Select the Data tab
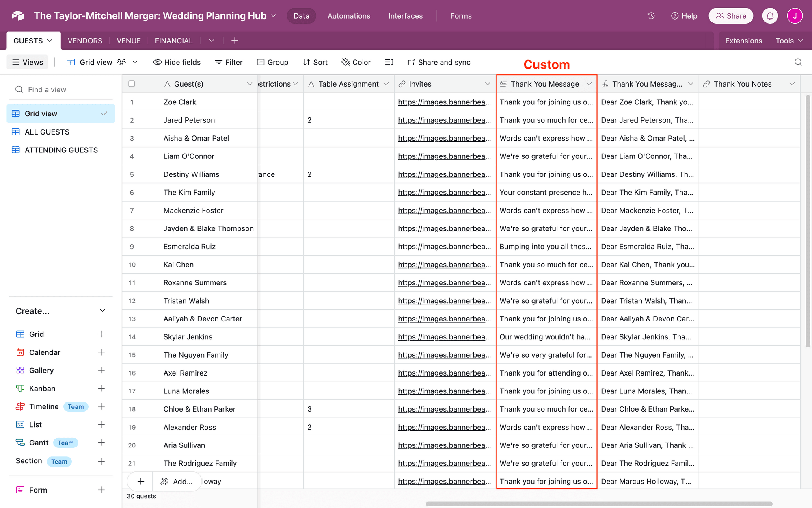The width and height of the screenshot is (812, 508). coord(301,16)
